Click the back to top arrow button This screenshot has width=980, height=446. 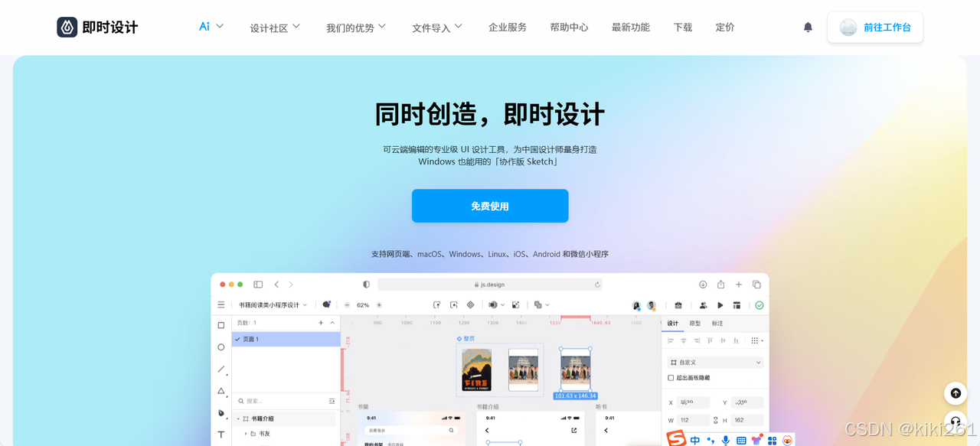[955, 393]
